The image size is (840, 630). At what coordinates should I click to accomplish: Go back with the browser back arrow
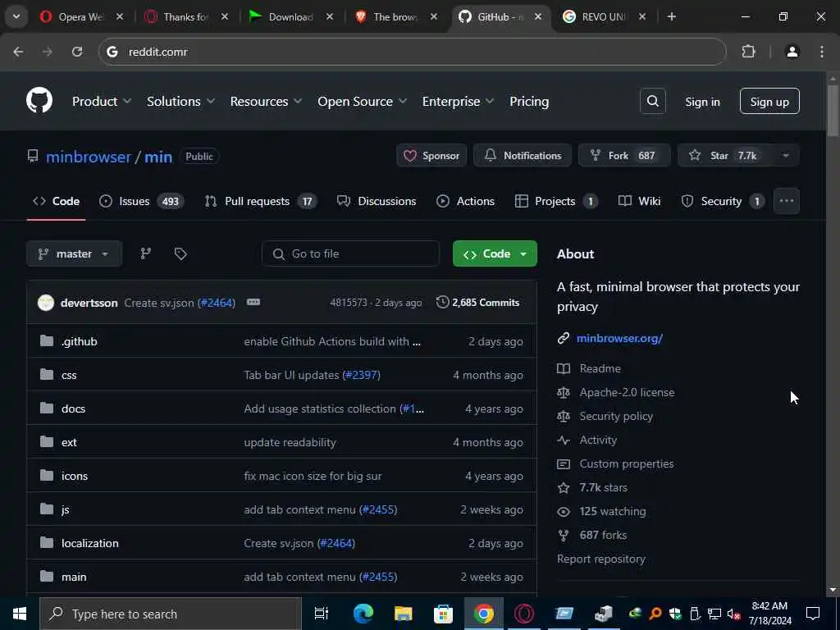click(18, 52)
